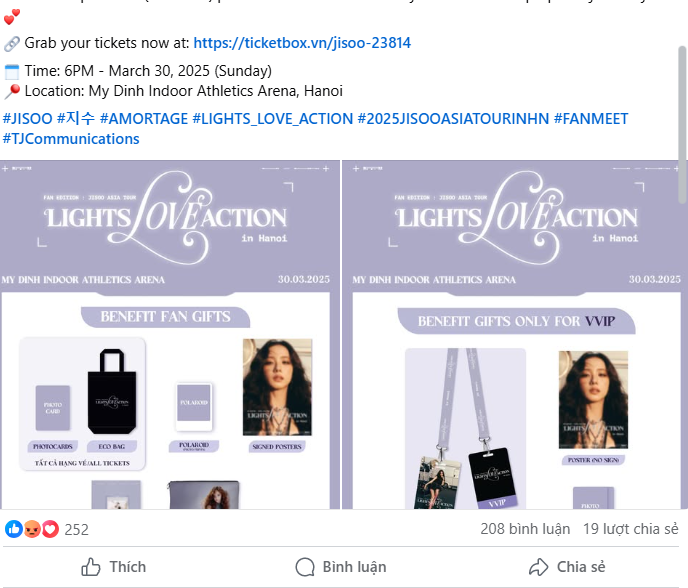Click the red heart reaction icon
The height and width of the screenshot is (588, 688).
pyautogui.click(x=50, y=529)
